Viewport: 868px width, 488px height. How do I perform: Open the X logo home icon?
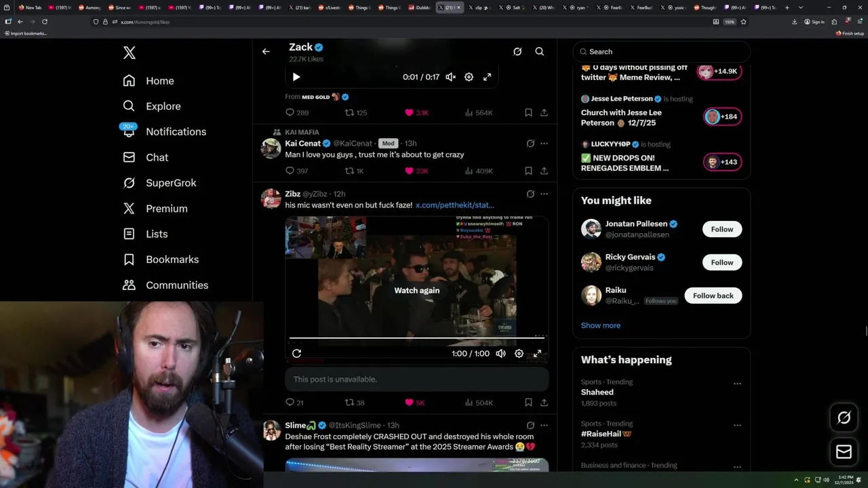[129, 53]
